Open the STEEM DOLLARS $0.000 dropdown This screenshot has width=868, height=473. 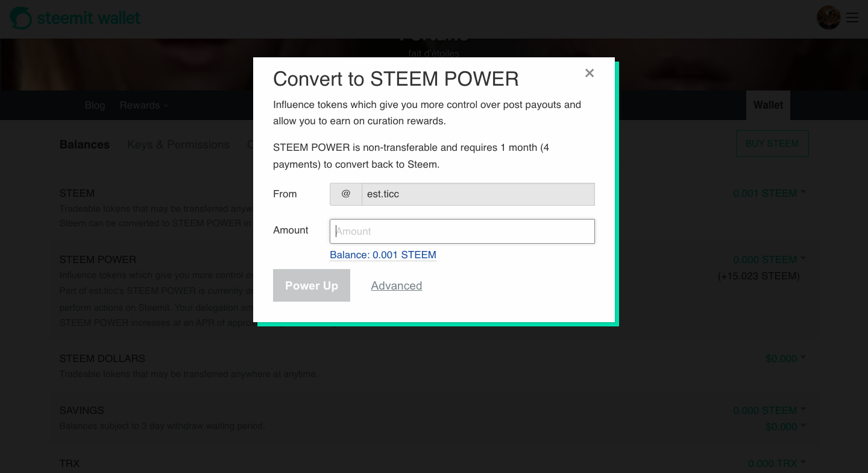[785, 359]
